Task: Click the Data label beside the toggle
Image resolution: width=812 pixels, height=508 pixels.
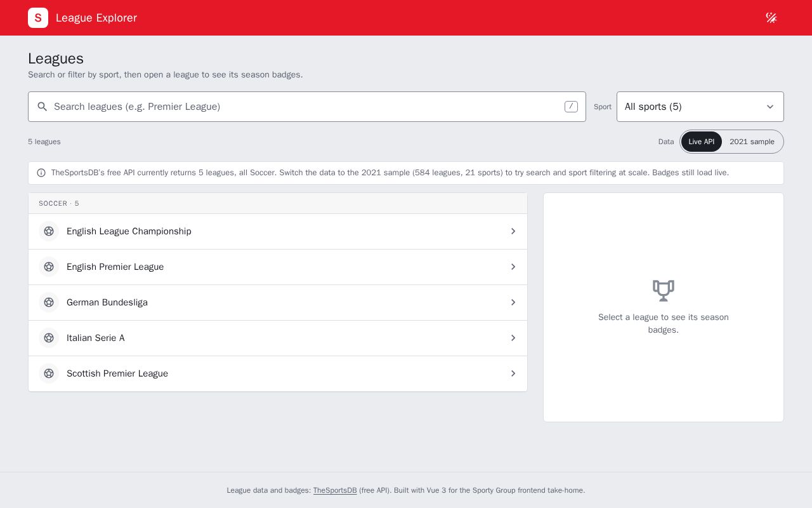Action: tap(666, 142)
